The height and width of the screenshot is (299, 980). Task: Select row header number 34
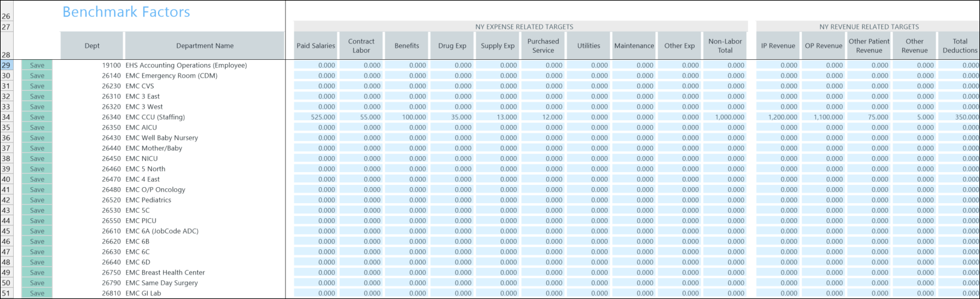(6, 117)
